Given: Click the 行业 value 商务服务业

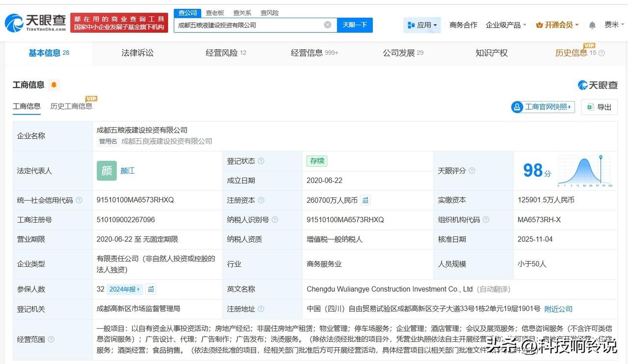Looking at the screenshot, I should point(324,264).
